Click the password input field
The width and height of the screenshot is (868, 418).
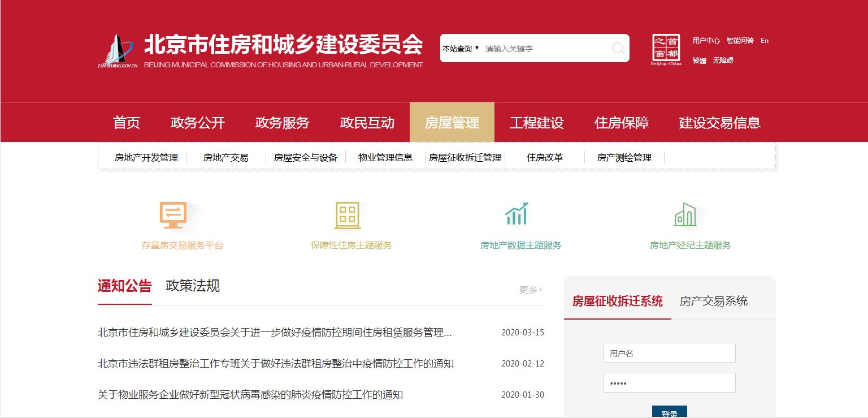[x=670, y=383]
